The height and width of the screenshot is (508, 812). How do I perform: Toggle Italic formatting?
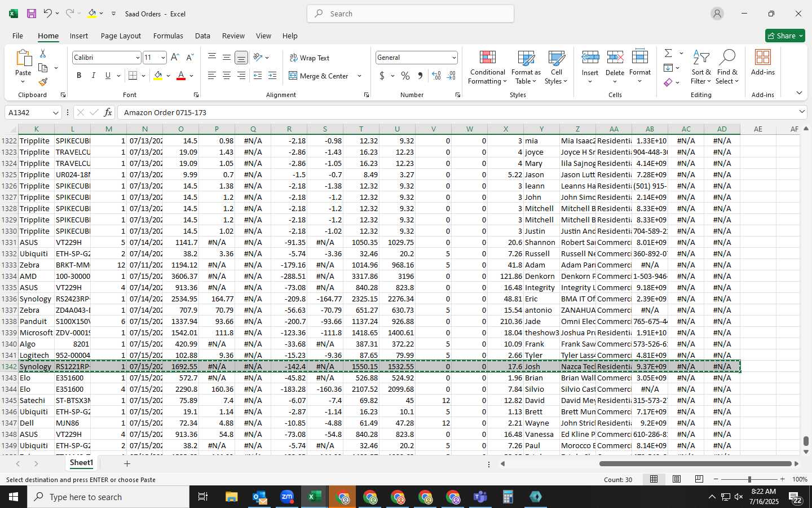tap(93, 76)
